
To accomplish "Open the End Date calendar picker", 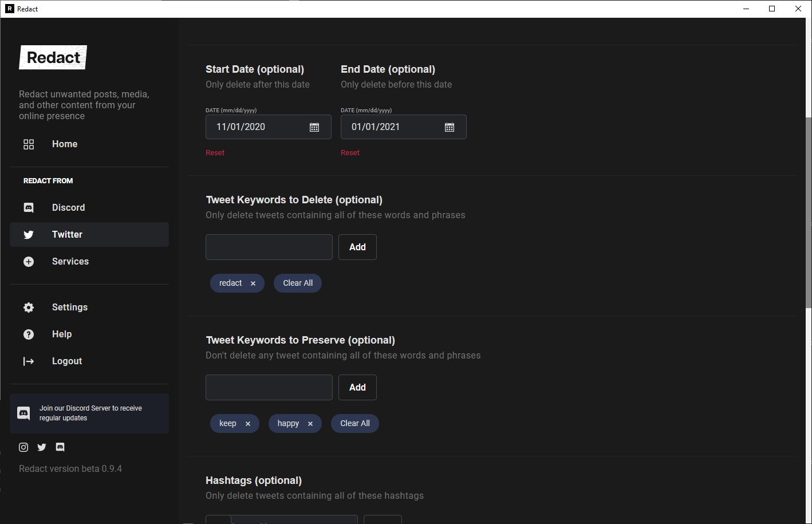I will click(x=449, y=127).
